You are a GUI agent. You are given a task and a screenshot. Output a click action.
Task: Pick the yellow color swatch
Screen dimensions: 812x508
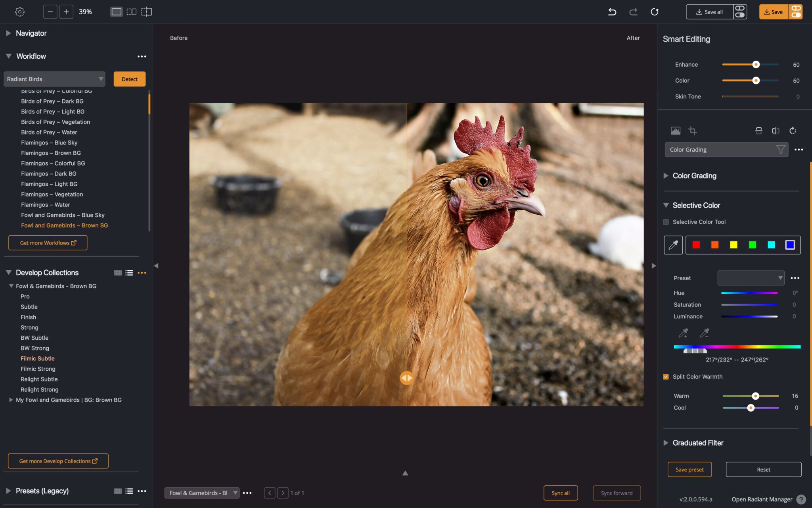coord(733,245)
